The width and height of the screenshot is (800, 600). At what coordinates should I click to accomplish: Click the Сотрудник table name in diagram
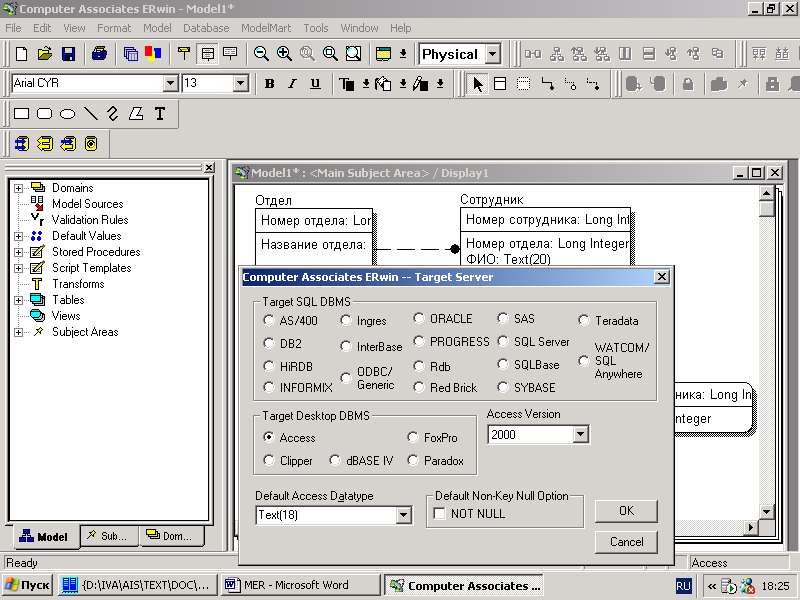492,199
